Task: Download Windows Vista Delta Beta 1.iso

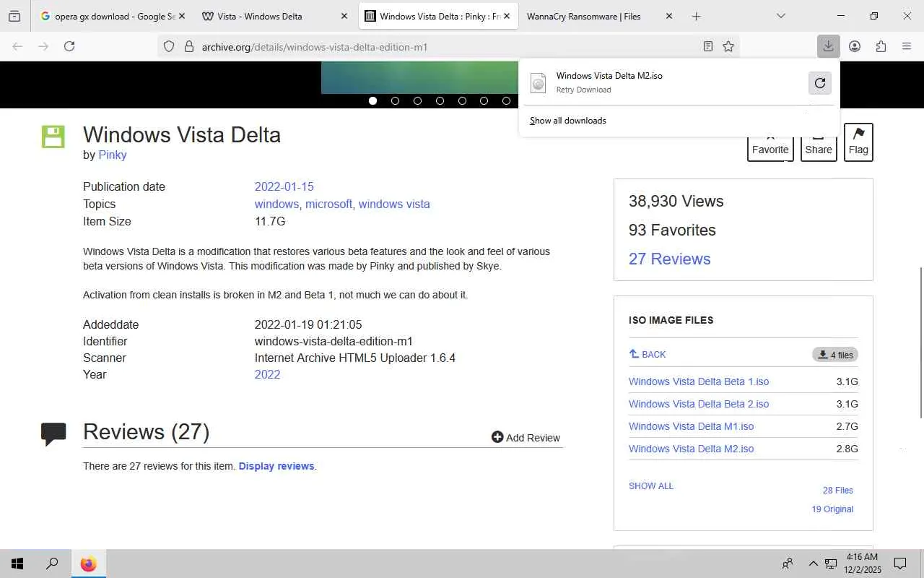Action: 699,381
